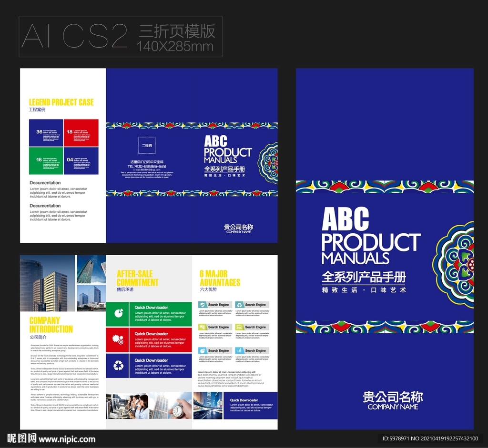Click the 工程案例 subtitle

pos(37,110)
